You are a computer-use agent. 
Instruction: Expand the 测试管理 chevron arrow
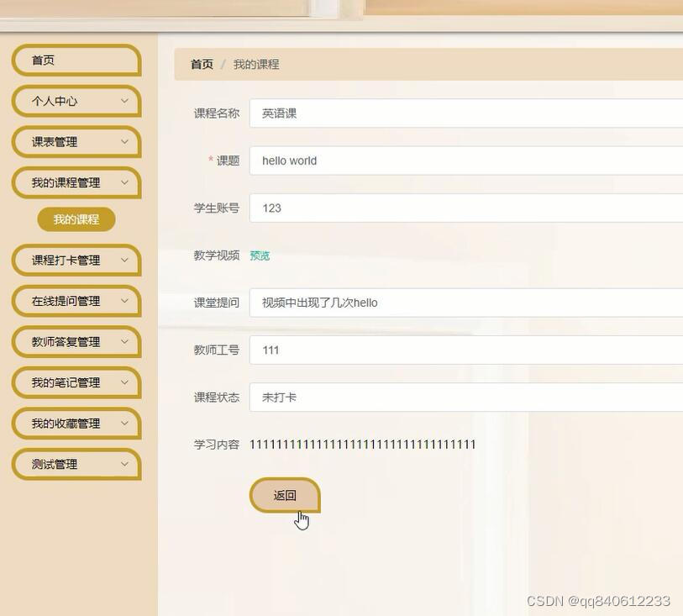click(x=124, y=465)
